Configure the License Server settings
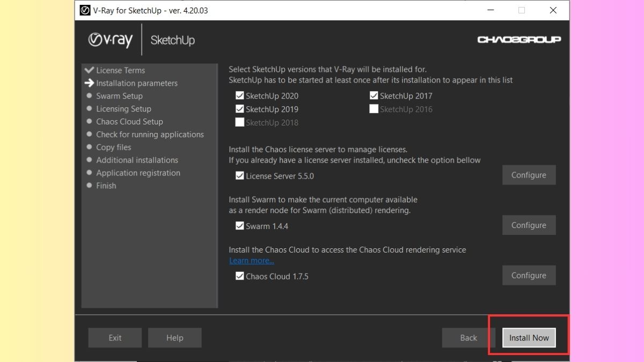The image size is (644, 362). point(529,175)
